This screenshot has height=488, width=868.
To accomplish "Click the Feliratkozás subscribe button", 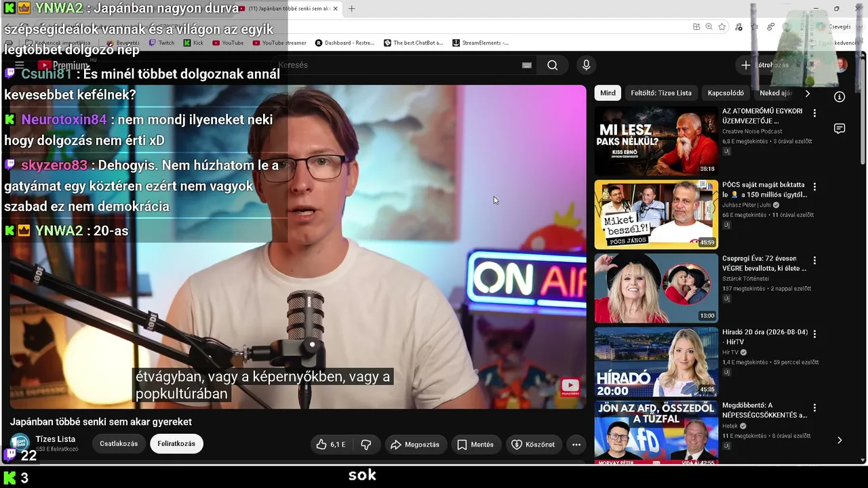I will [176, 444].
